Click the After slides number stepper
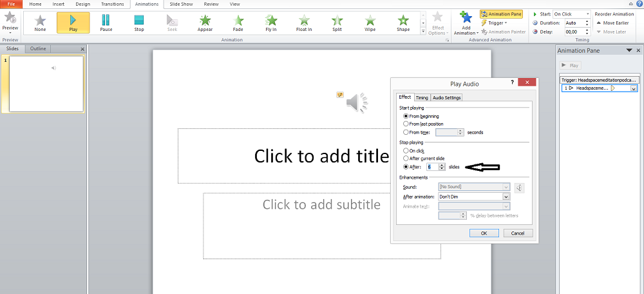This screenshot has height=294, width=644. click(x=442, y=166)
